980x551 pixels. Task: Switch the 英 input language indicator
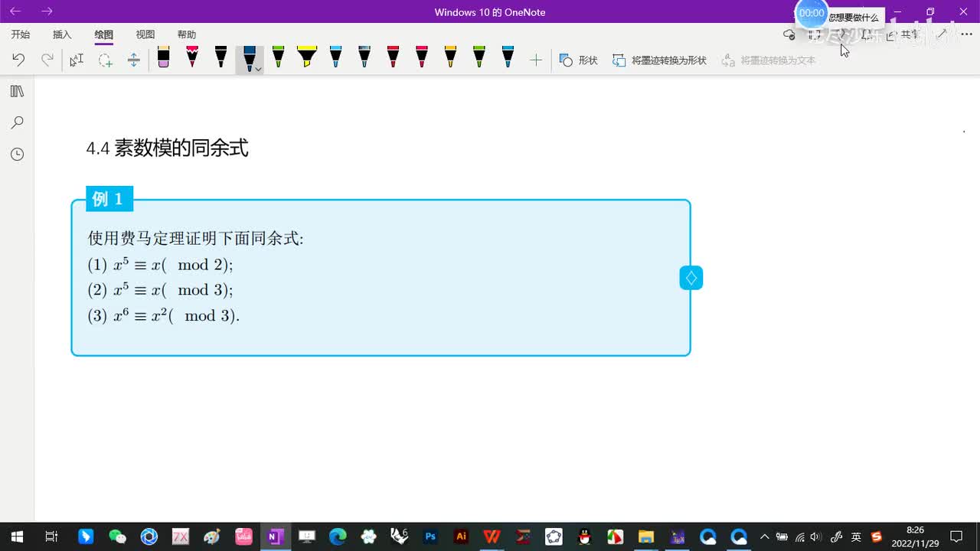857,536
